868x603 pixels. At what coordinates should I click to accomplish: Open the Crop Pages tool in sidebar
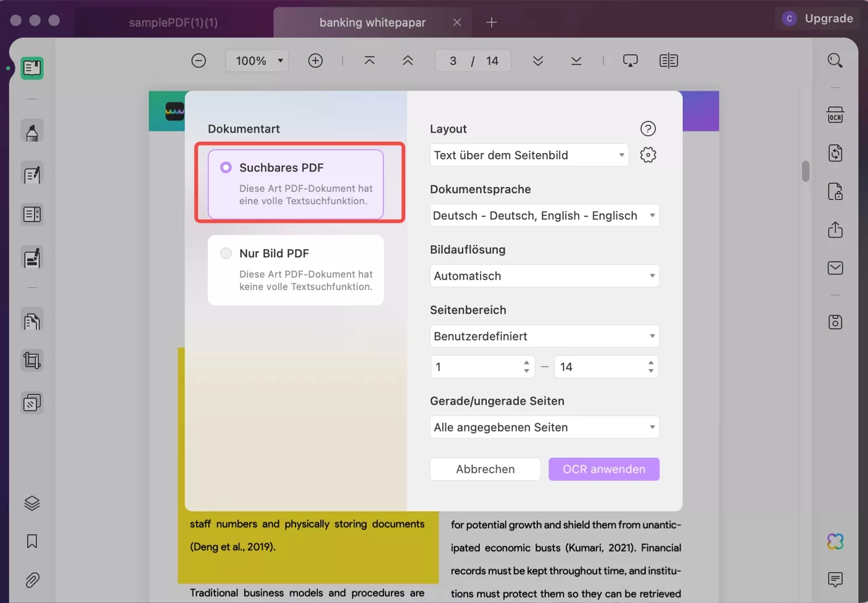pos(32,360)
